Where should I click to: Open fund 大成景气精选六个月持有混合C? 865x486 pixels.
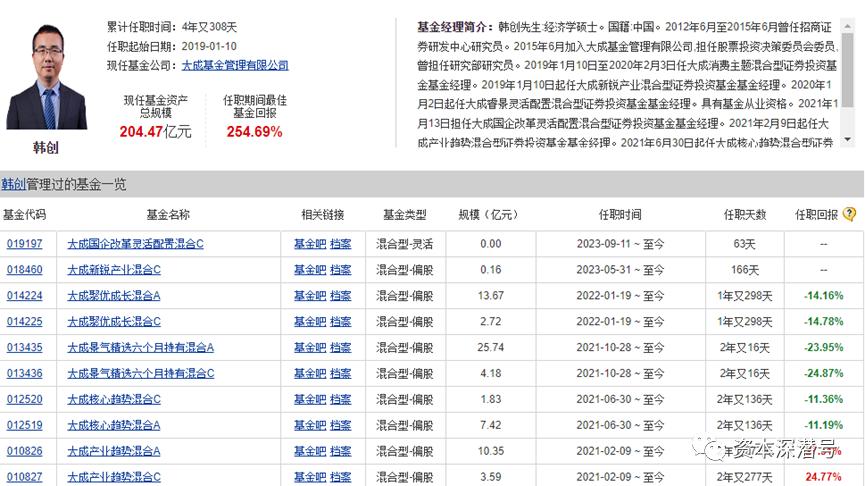[x=140, y=373]
